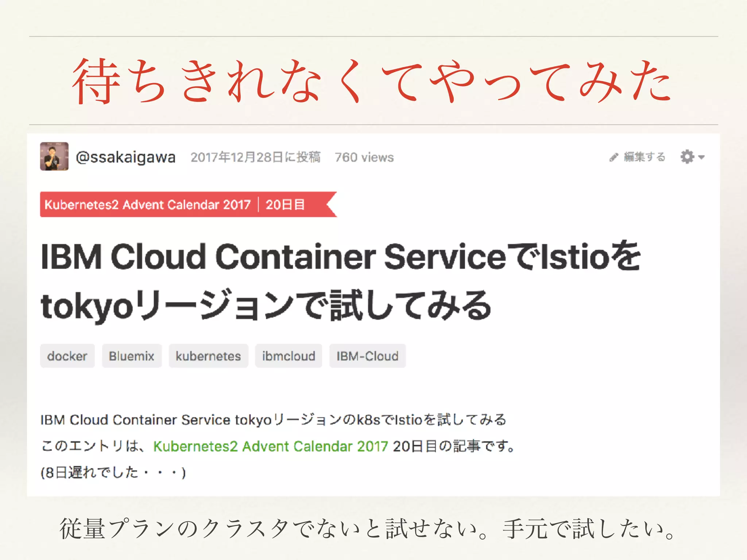Click the settings gear icon
This screenshot has width=747, height=560.
point(687,157)
